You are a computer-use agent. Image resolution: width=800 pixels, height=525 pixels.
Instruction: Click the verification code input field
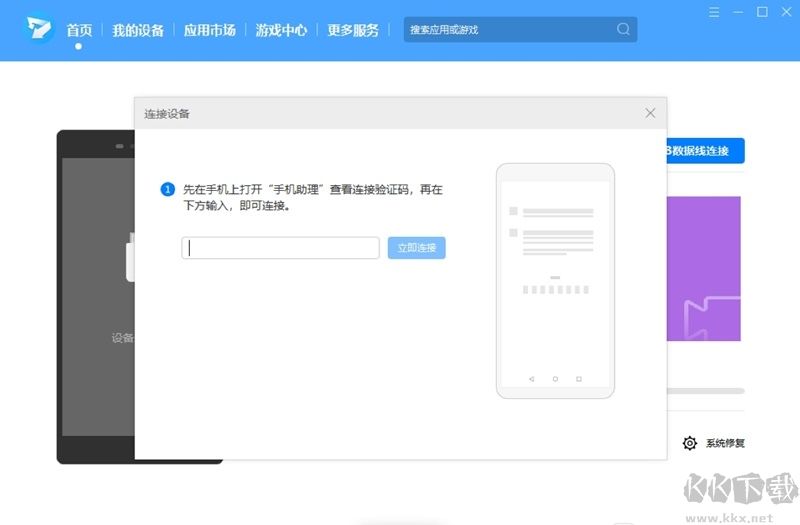click(x=281, y=248)
